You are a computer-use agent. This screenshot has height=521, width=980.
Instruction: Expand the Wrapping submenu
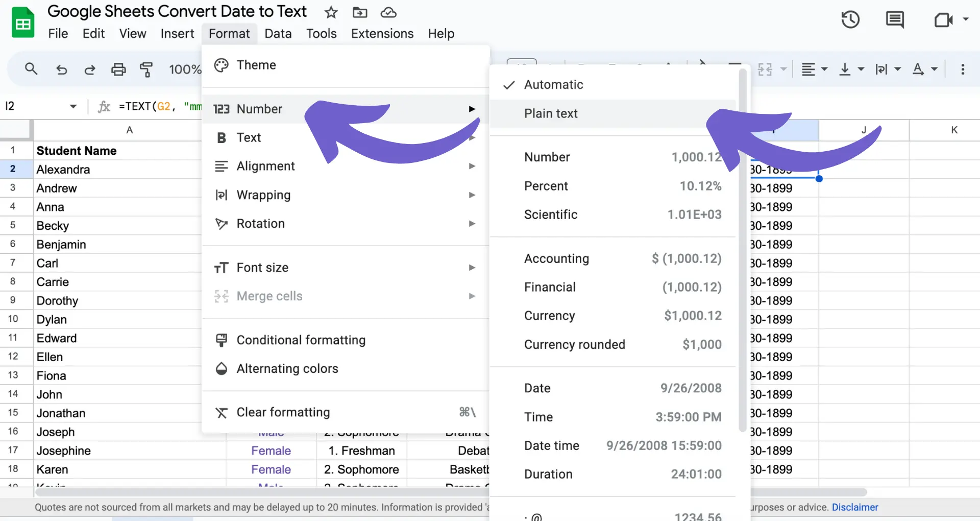[x=346, y=195]
